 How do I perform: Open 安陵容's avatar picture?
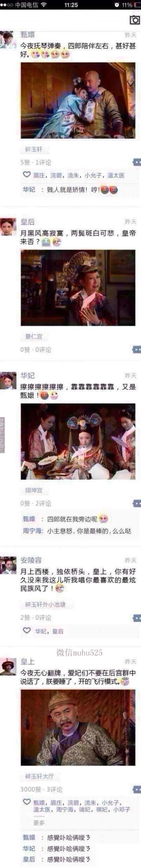click(x=8, y=565)
